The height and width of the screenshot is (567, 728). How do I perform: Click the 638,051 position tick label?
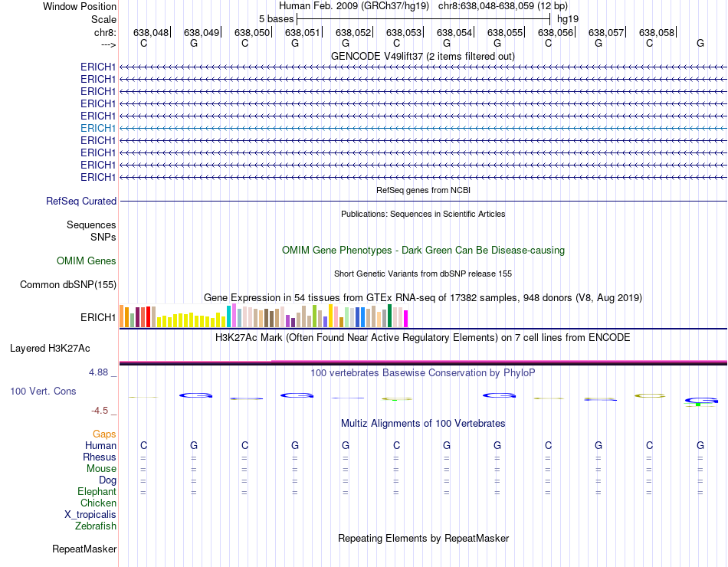tap(302, 32)
